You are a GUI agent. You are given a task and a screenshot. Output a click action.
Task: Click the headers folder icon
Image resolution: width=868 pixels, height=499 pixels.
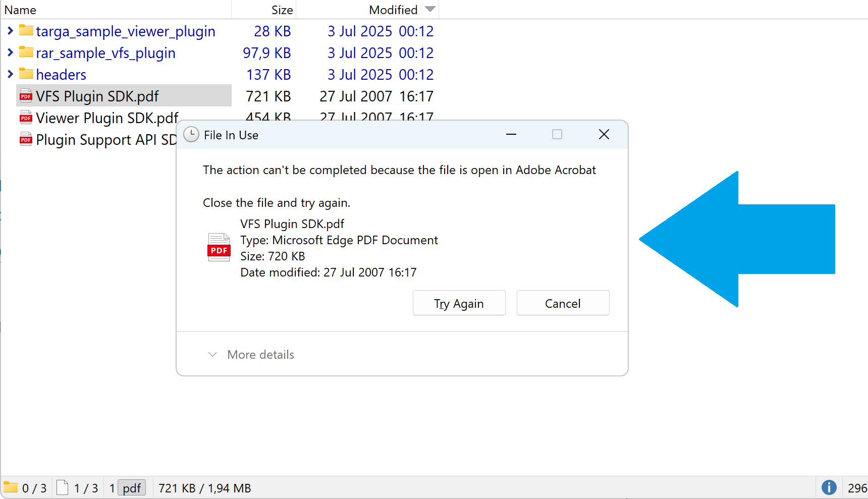tap(26, 74)
